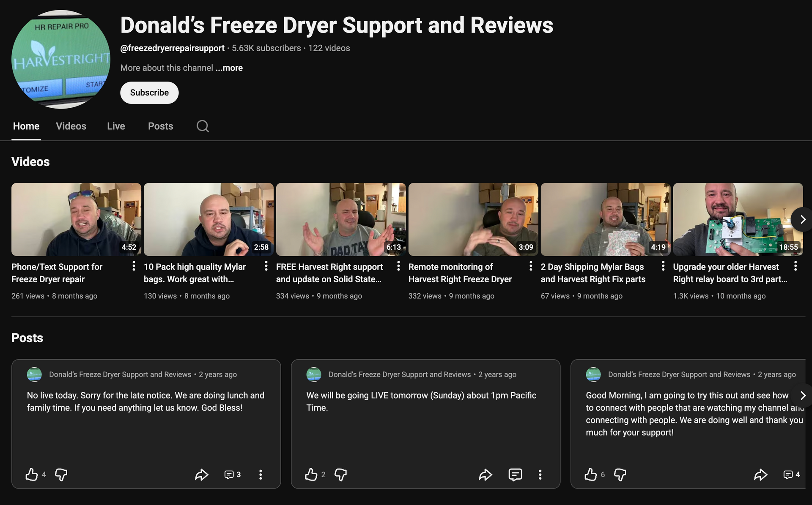Click the channel search magnifier icon
Screen dimensions: 812x505
pyautogui.click(x=203, y=126)
